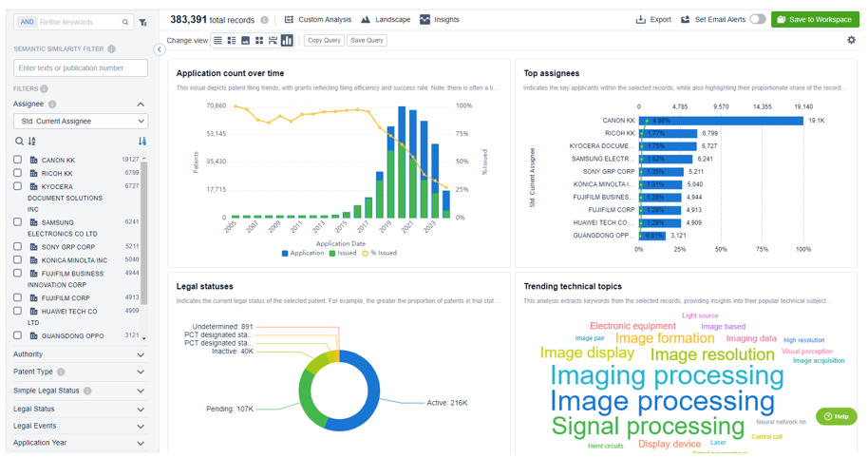Check the CANON KK assignee checkbox
Screen dimensions: 868x458
pyautogui.click(x=18, y=161)
